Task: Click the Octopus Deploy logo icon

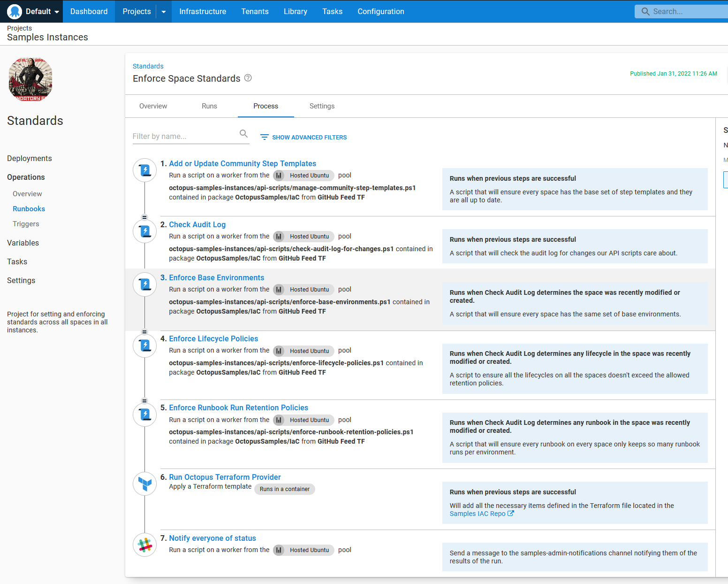Action: (x=15, y=11)
